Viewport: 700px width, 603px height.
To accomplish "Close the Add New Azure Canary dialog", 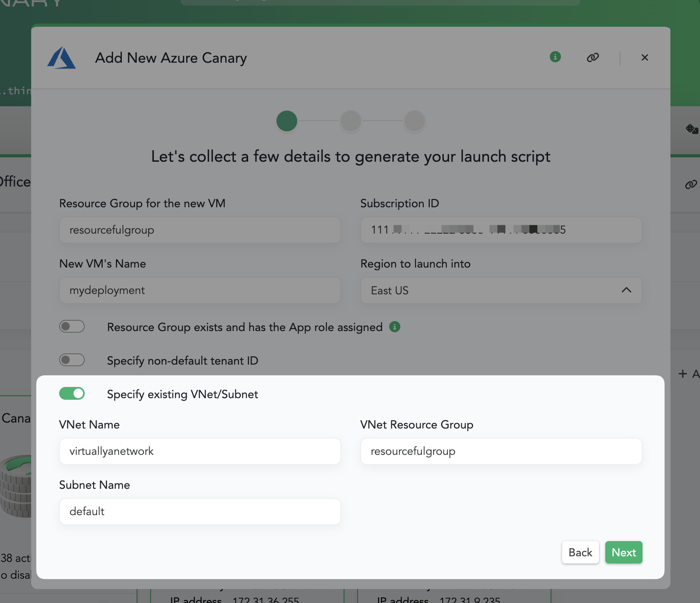I will [644, 58].
